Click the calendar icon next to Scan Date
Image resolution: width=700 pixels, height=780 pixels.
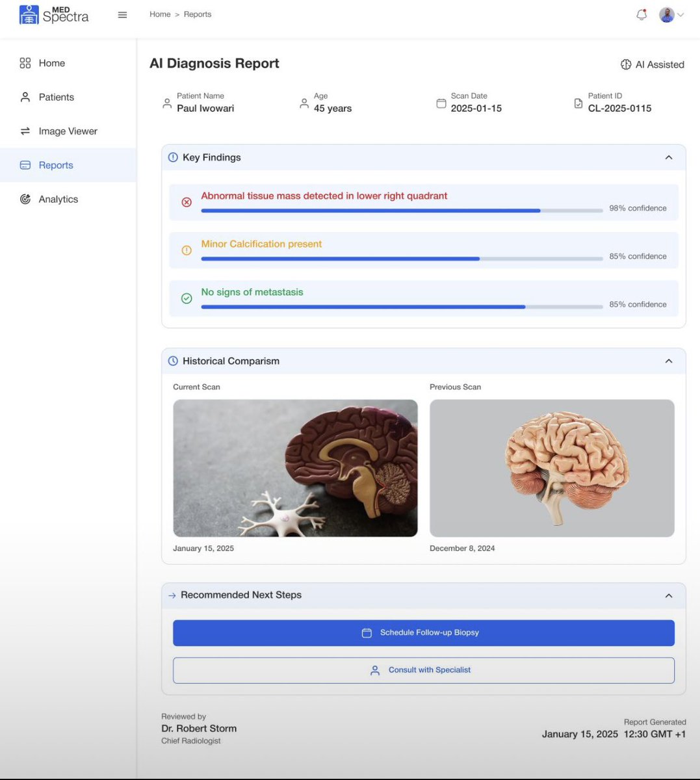click(441, 103)
